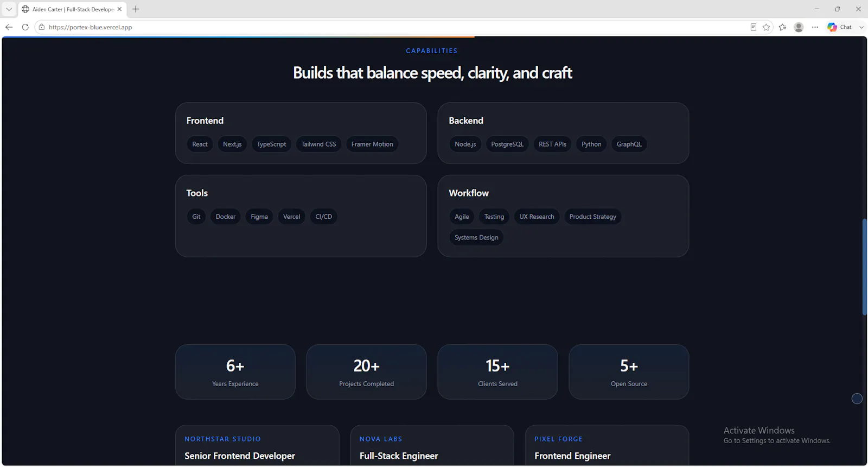Open the Copilot Chat button
The image size is (868, 467).
tap(839, 27)
